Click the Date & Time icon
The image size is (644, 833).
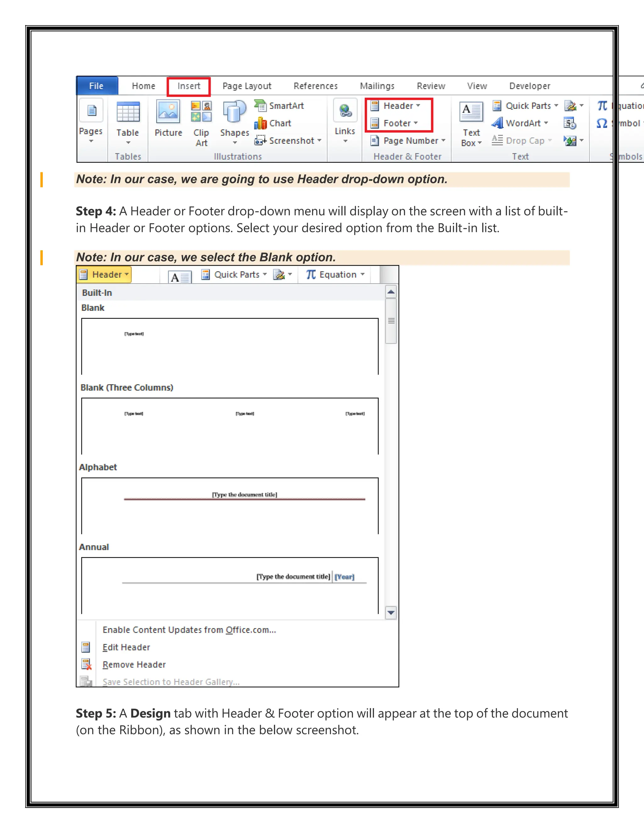570,123
